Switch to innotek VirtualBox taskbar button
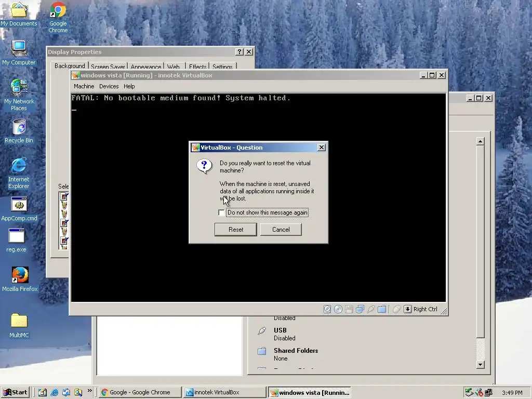Screen dimensions: 532x399 coord(224,392)
